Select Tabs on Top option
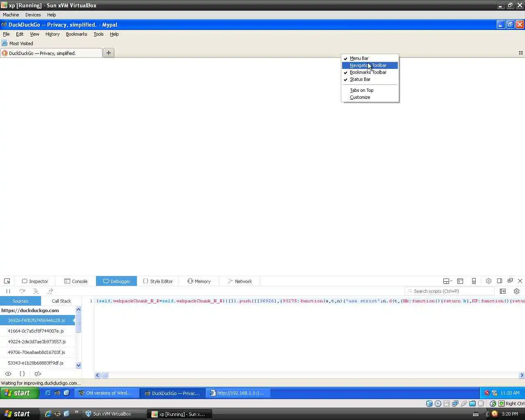The width and height of the screenshot is (525, 420). click(370, 90)
